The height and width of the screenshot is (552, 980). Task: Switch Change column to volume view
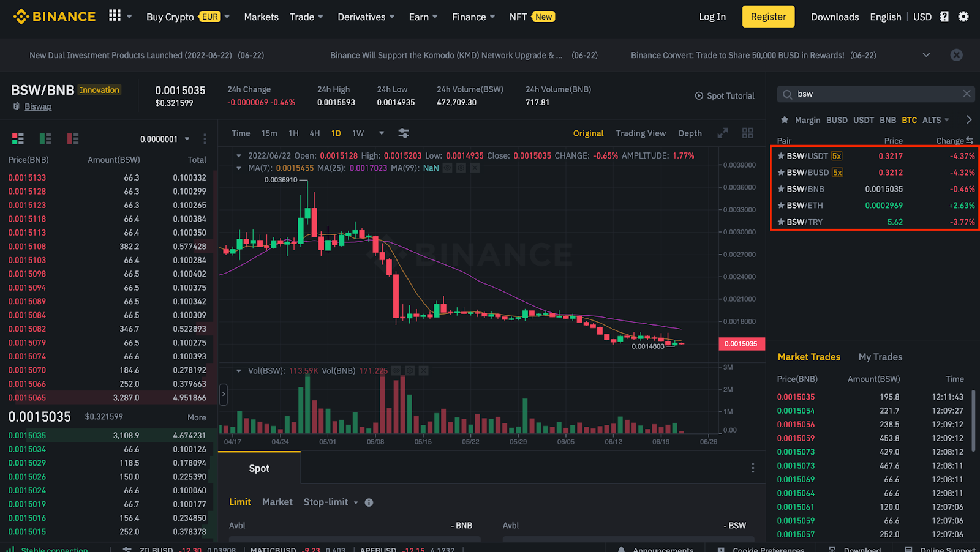[970, 141]
